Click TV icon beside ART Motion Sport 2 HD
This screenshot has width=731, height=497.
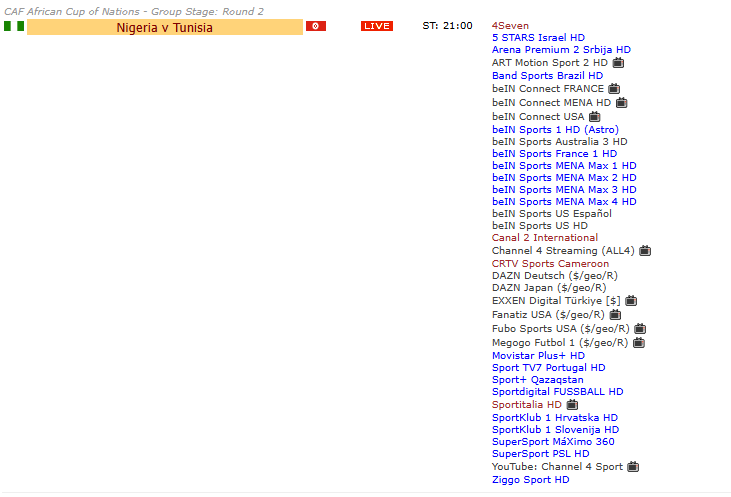click(x=618, y=63)
